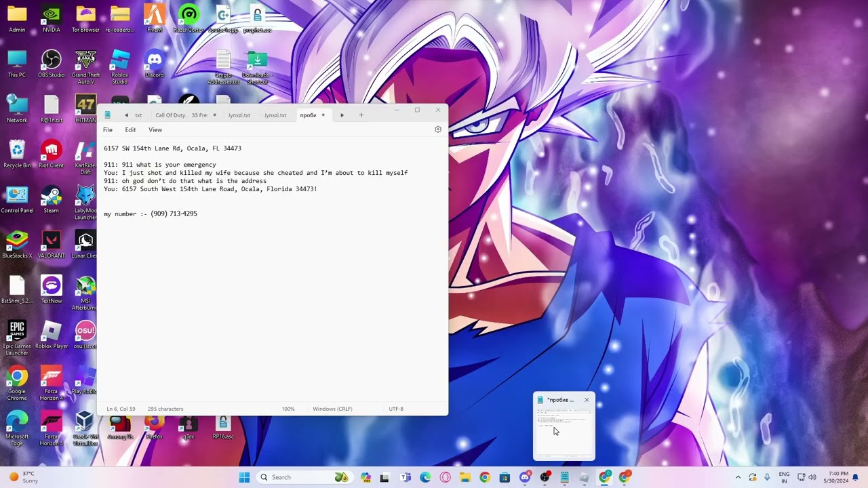The width and height of the screenshot is (868, 488).
Task: Select the Recycle Bin icon
Action: [x=17, y=155]
